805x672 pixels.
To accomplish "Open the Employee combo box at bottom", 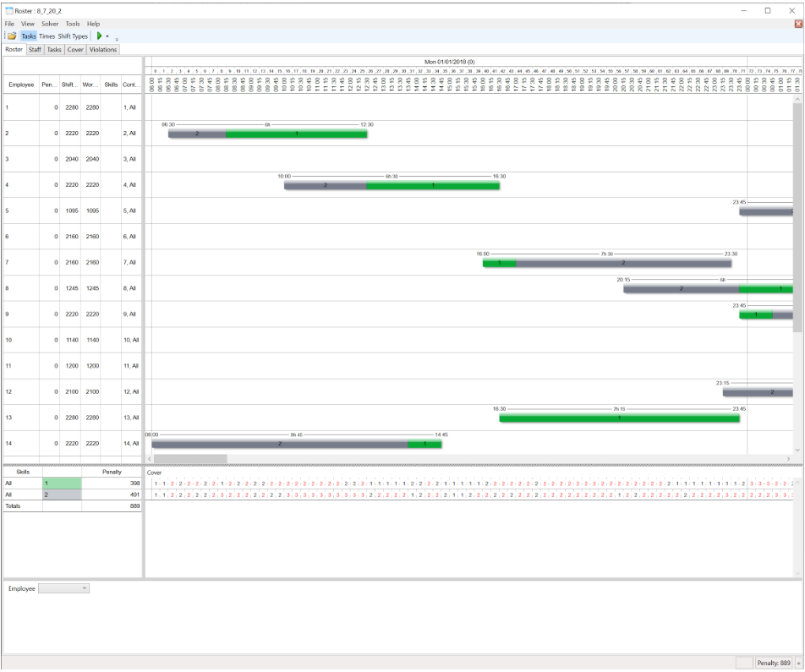I will click(x=63, y=588).
